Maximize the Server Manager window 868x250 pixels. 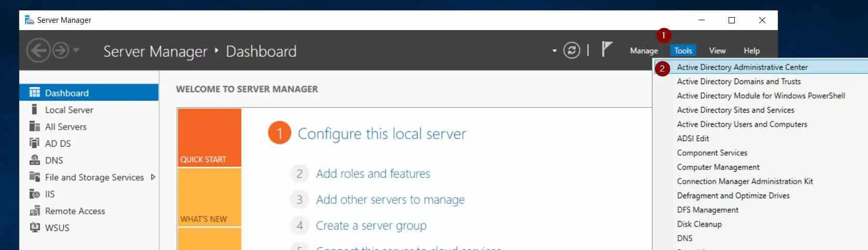click(x=732, y=20)
